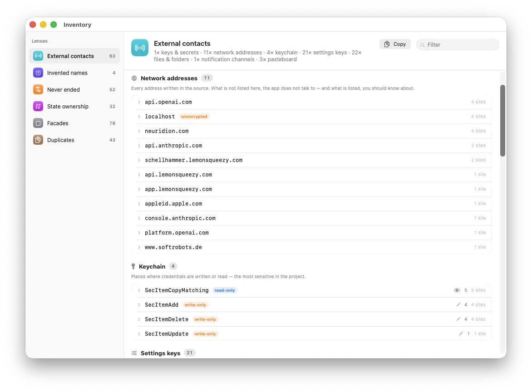Click the unencrypted badge on localhost

pos(194,117)
